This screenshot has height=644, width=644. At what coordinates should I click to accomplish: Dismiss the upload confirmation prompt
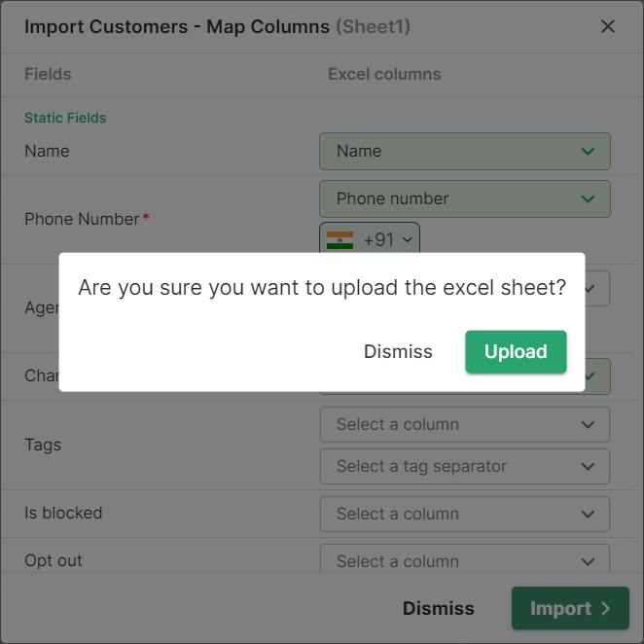[x=398, y=352]
